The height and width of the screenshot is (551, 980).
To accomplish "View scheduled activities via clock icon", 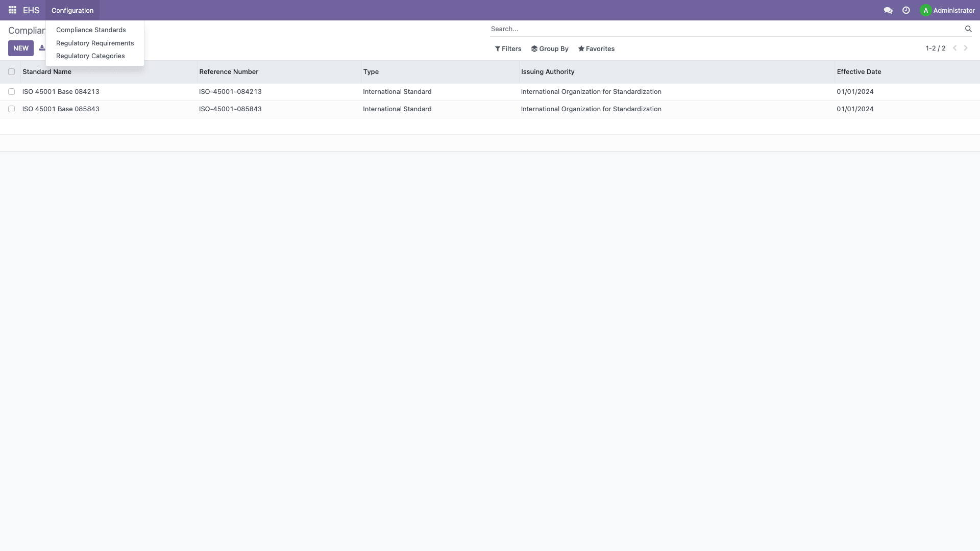I will tap(905, 10).
